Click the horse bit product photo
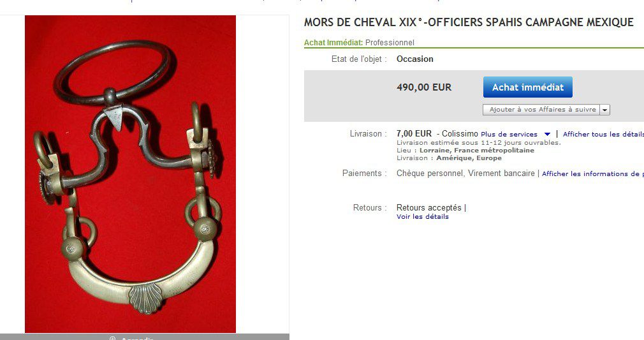 point(130,174)
